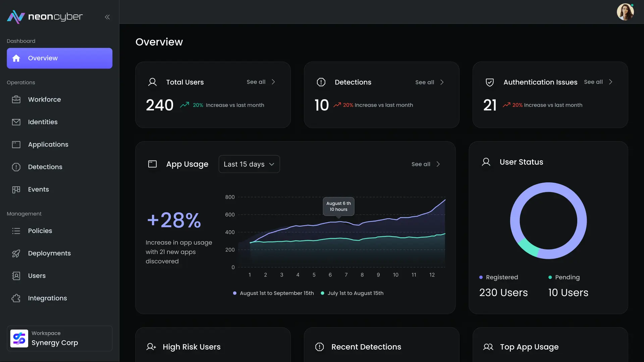
Task: Expand Detections card via chevron arrow
Action: point(442,82)
